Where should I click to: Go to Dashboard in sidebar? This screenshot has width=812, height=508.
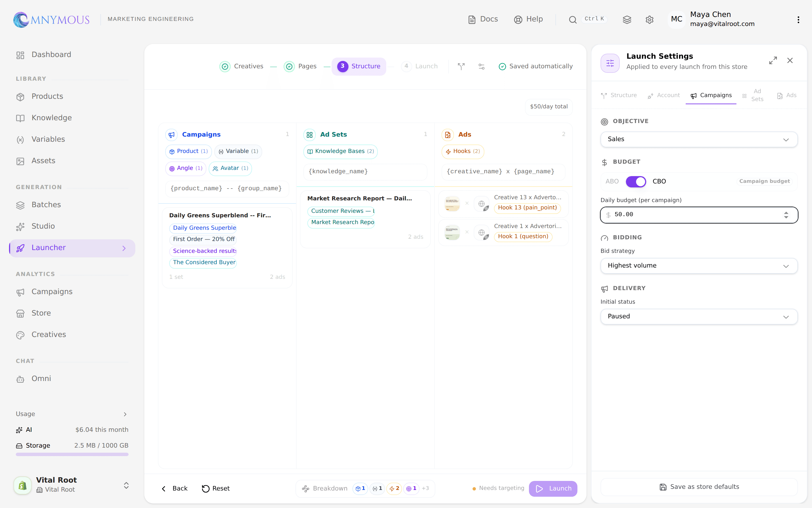72,55
